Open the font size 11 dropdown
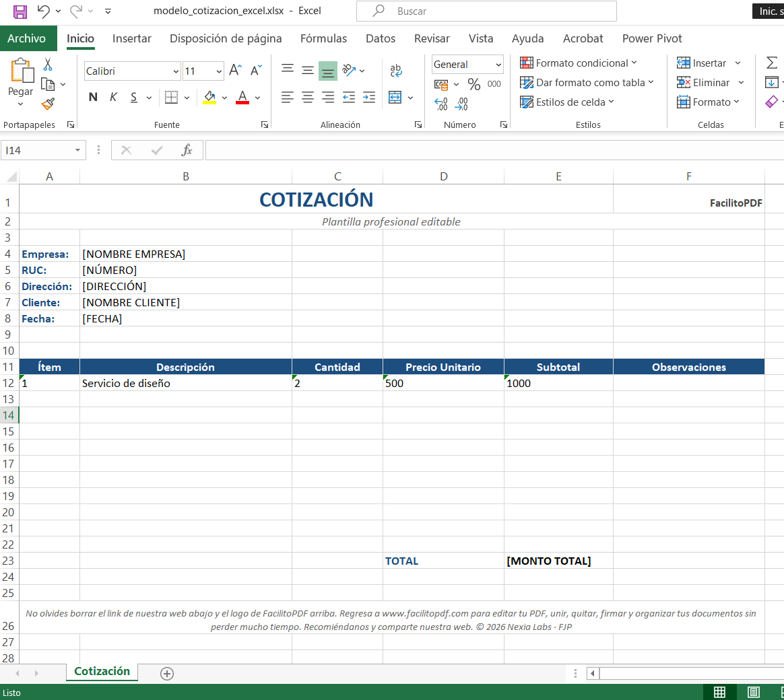The width and height of the screenshot is (784, 700). click(x=219, y=71)
